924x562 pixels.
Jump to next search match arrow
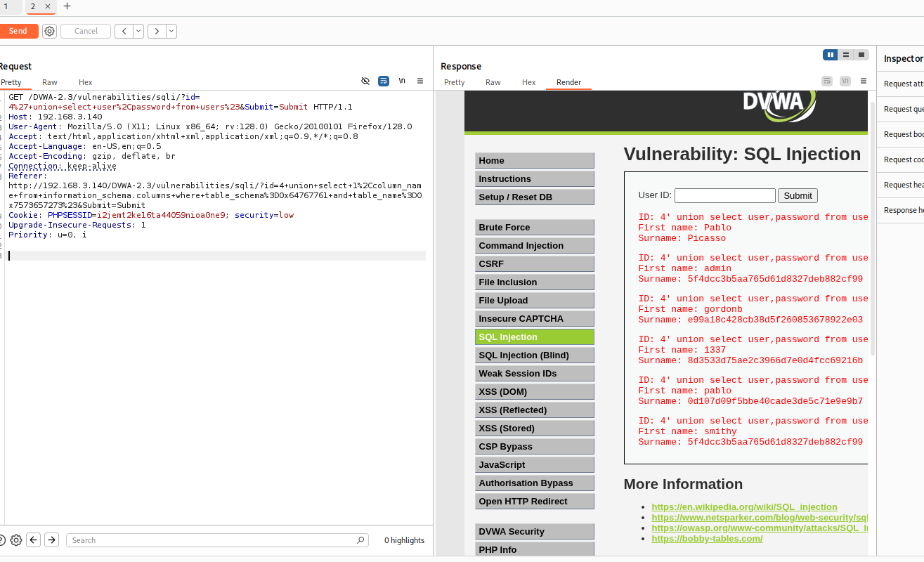tap(51, 540)
